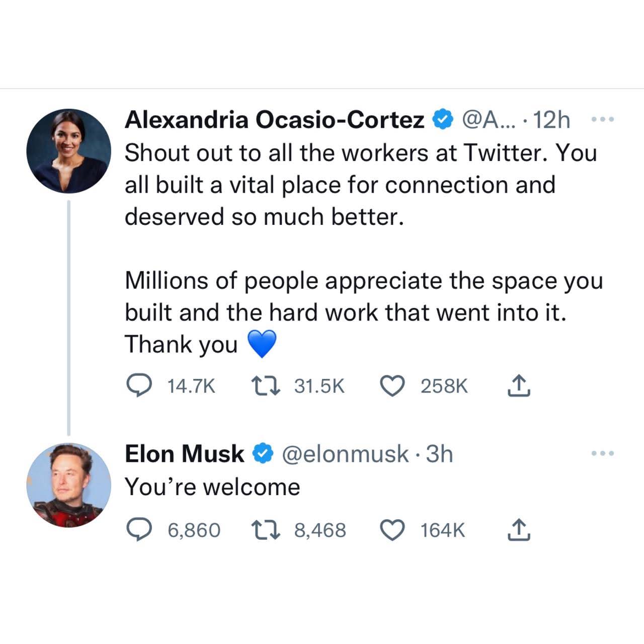Click the Elon Musk display name
The height and width of the screenshot is (644, 644).
[184, 453]
